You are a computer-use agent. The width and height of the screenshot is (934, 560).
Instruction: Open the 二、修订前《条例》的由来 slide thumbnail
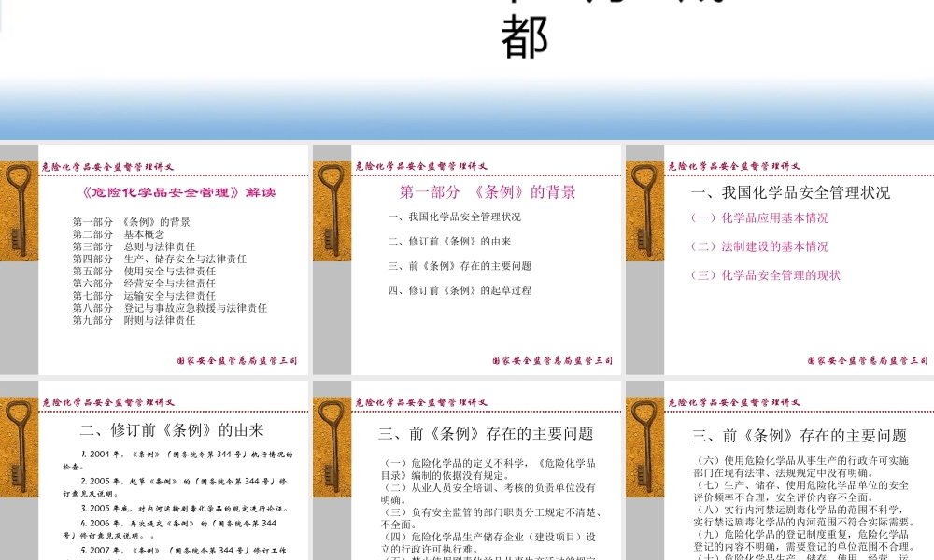click(154, 470)
